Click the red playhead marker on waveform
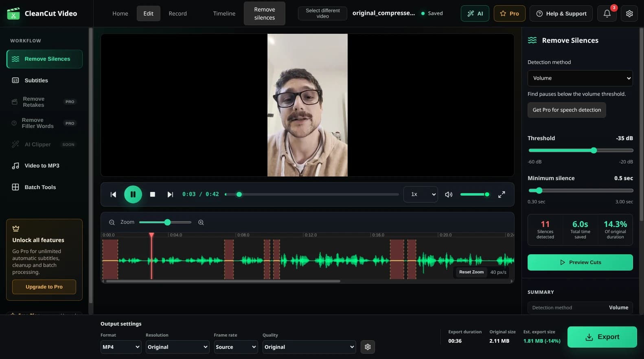 click(151, 235)
